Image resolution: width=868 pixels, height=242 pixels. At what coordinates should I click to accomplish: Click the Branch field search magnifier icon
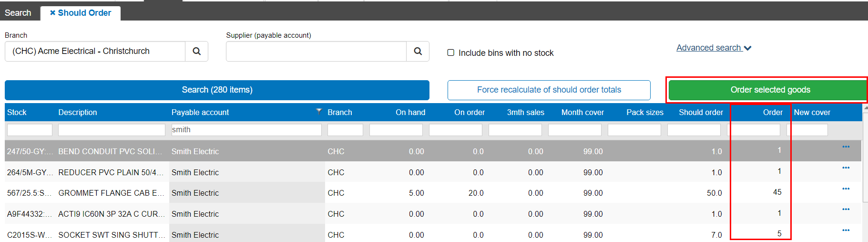coord(196,52)
